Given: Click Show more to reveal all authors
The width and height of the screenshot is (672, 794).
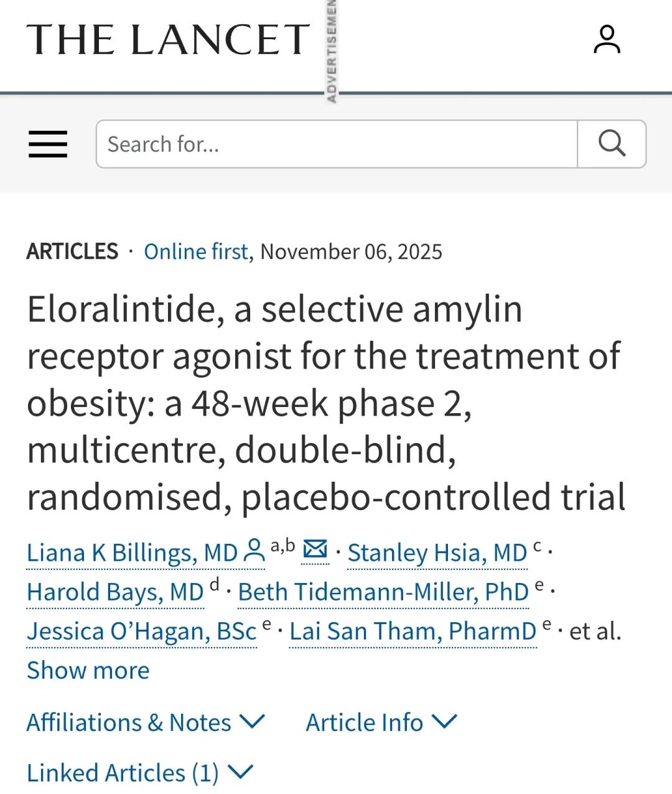Looking at the screenshot, I should (x=88, y=670).
